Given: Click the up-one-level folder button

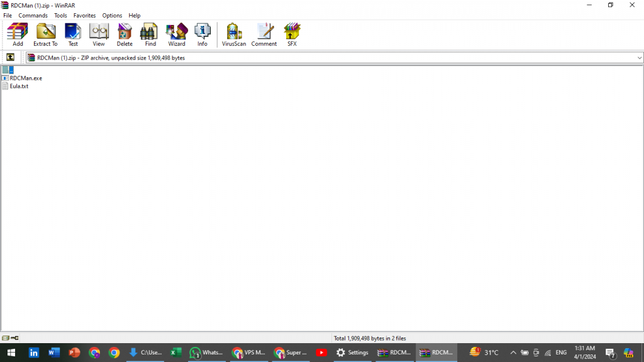Looking at the screenshot, I should (x=10, y=57).
